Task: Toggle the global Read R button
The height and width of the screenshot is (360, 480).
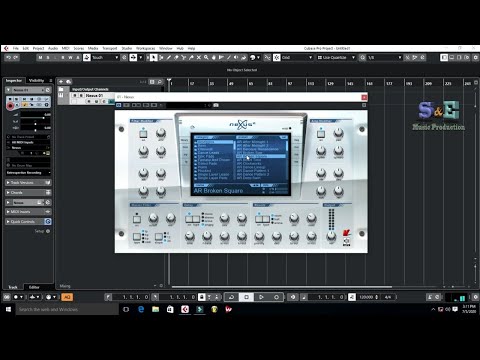Action: click(63, 57)
